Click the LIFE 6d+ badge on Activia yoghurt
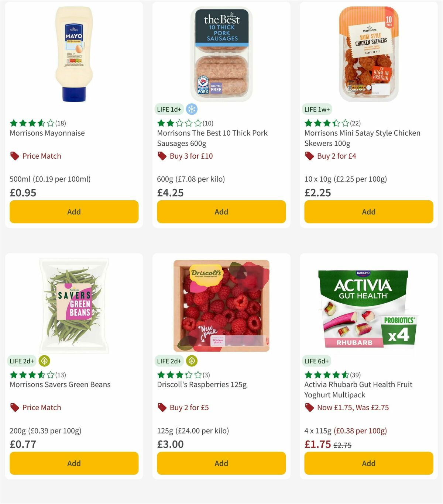443x504 pixels. point(317,361)
